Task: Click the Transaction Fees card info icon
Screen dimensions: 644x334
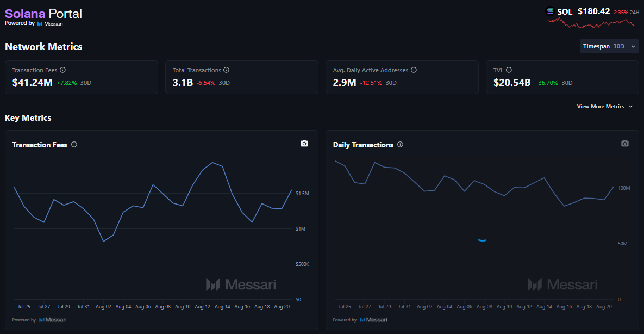Action: (63, 70)
